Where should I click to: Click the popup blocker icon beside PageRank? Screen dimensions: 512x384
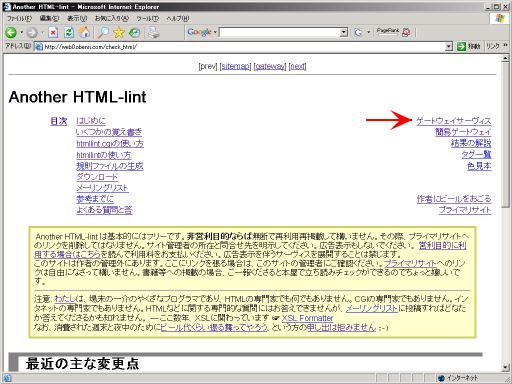406,32
